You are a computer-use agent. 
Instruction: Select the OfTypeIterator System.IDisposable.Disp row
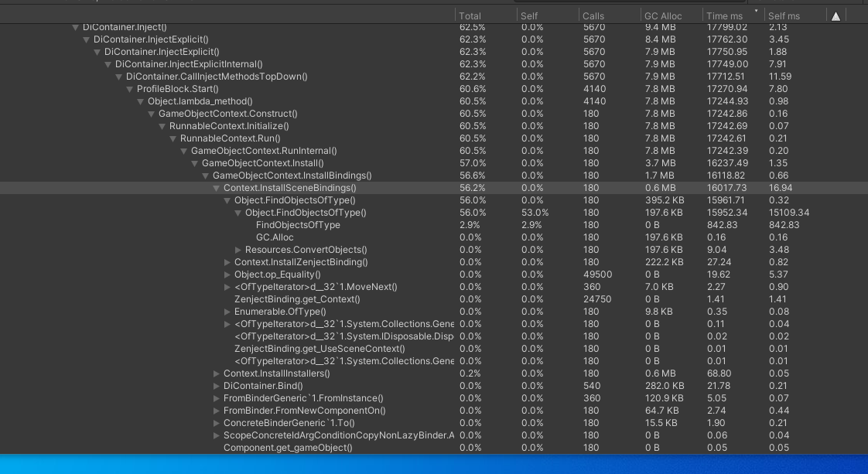tap(434, 336)
